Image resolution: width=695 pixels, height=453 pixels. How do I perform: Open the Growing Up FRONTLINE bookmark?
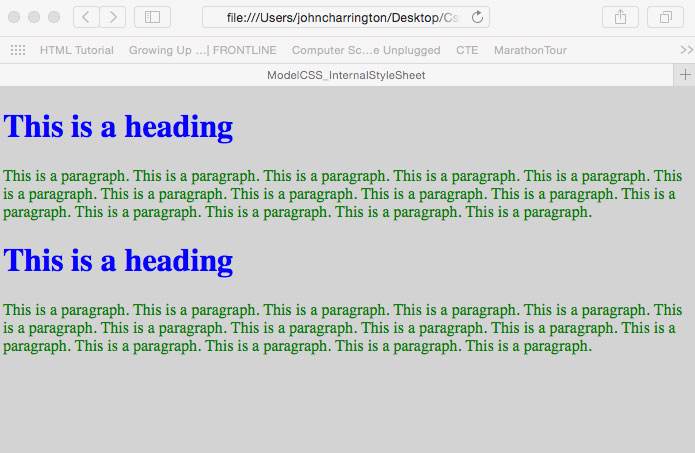pyautogui.click(x=202, y=50)
